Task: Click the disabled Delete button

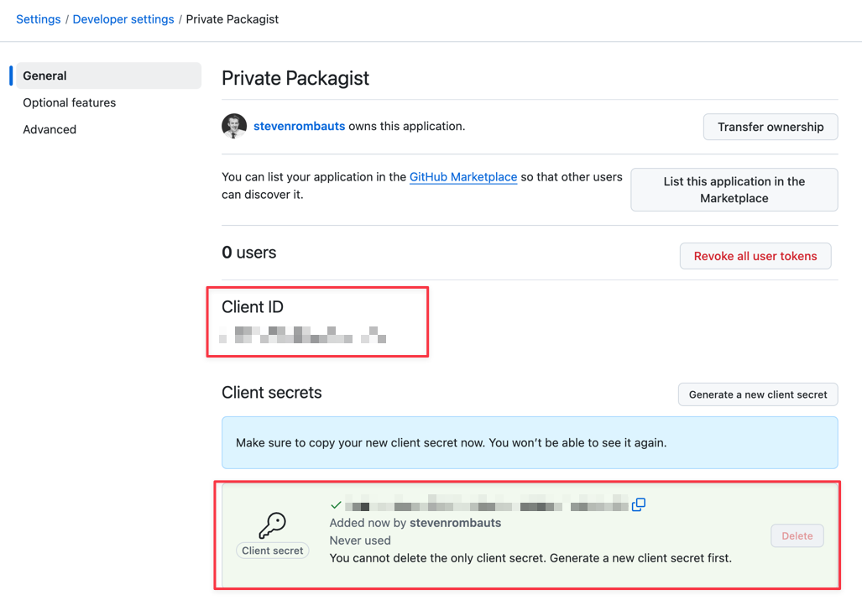Action: 796,535
